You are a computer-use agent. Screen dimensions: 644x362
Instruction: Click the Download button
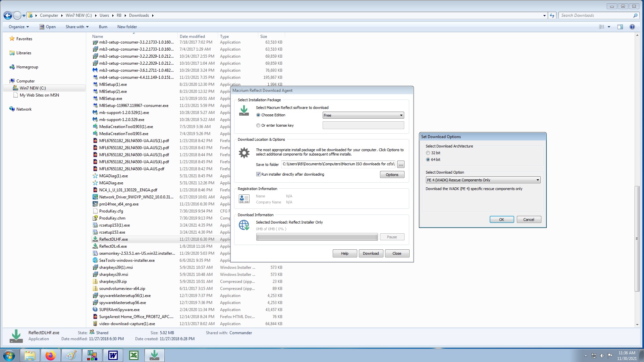[371, 253]
